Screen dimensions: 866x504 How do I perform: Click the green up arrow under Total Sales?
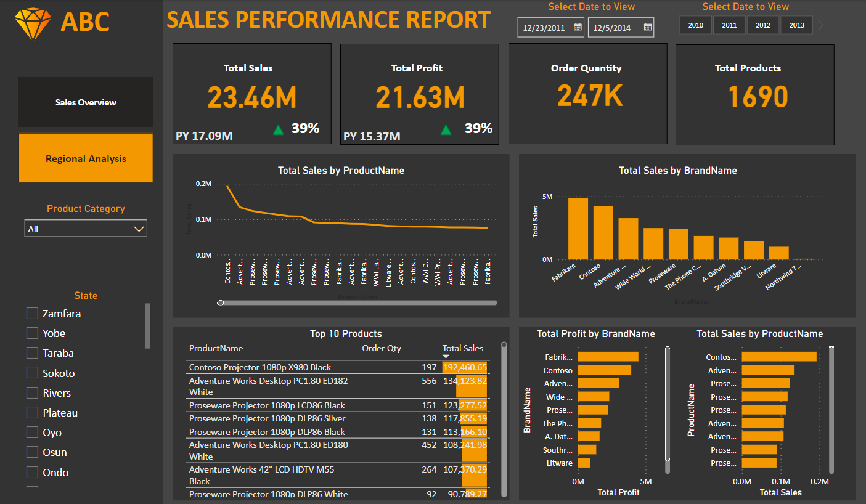(x=279, y=129)
